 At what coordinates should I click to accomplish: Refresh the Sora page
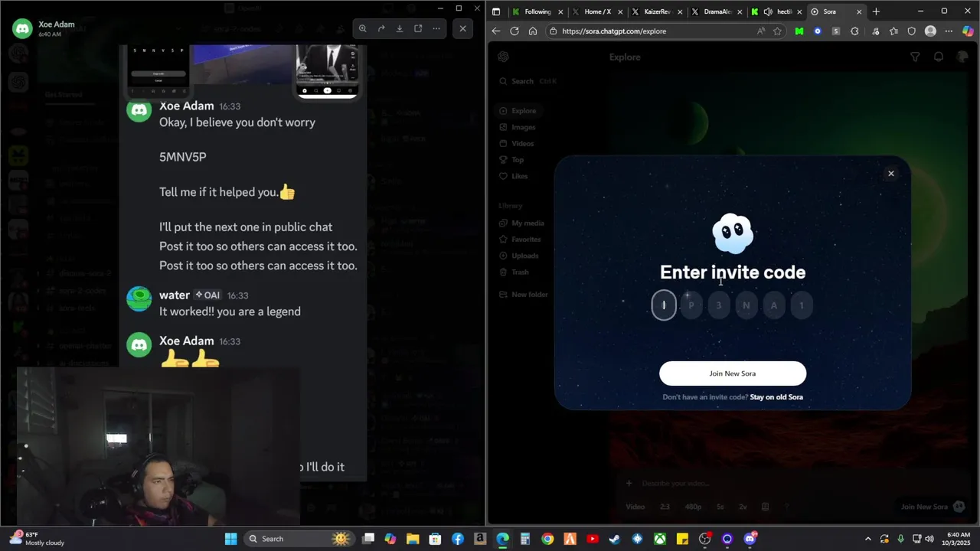point(514,31)
